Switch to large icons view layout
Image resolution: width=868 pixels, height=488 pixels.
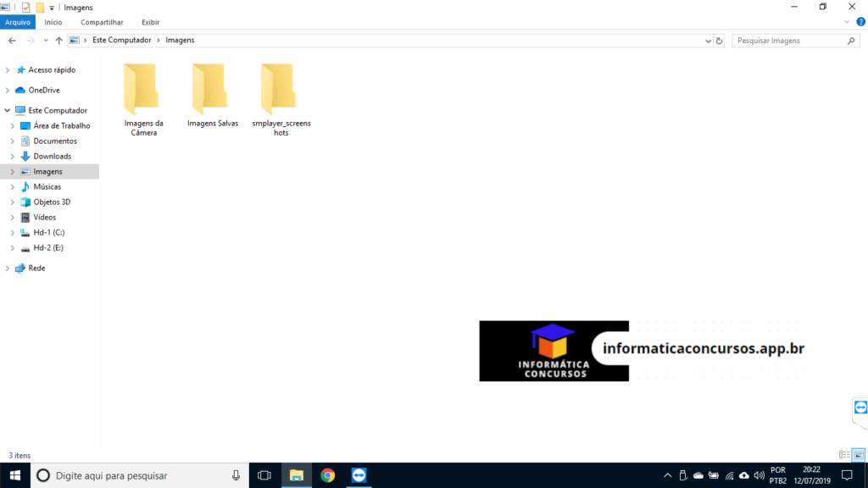pos(858,455)
